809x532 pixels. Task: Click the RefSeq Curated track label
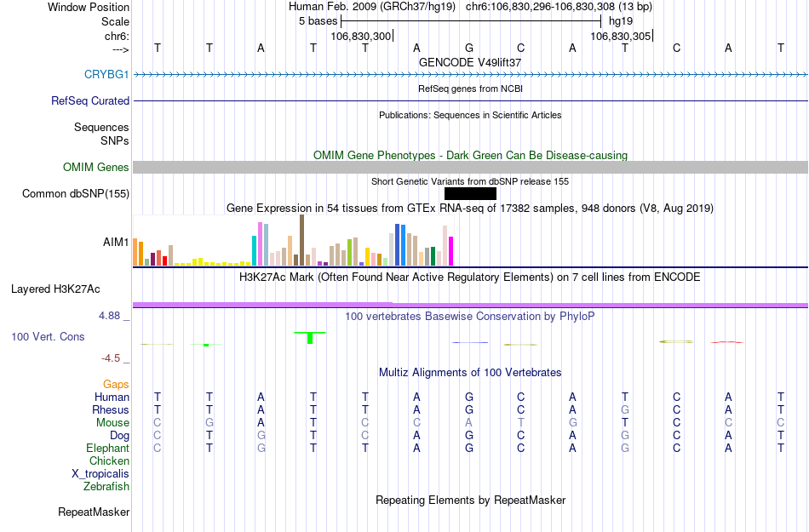89,100
